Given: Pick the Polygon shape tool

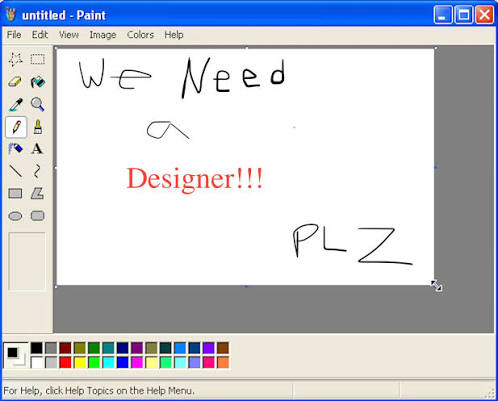Looking at the screenshot, I should pos(37,194).
